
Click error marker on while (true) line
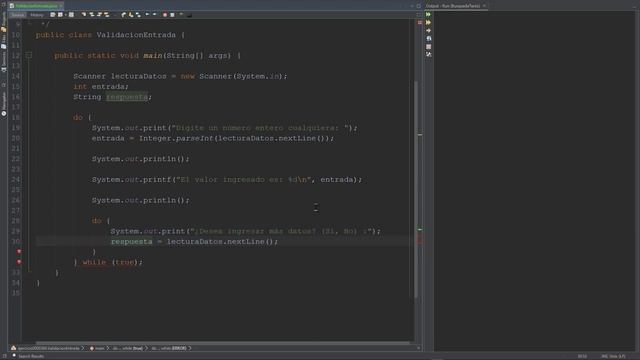point(19,262)
